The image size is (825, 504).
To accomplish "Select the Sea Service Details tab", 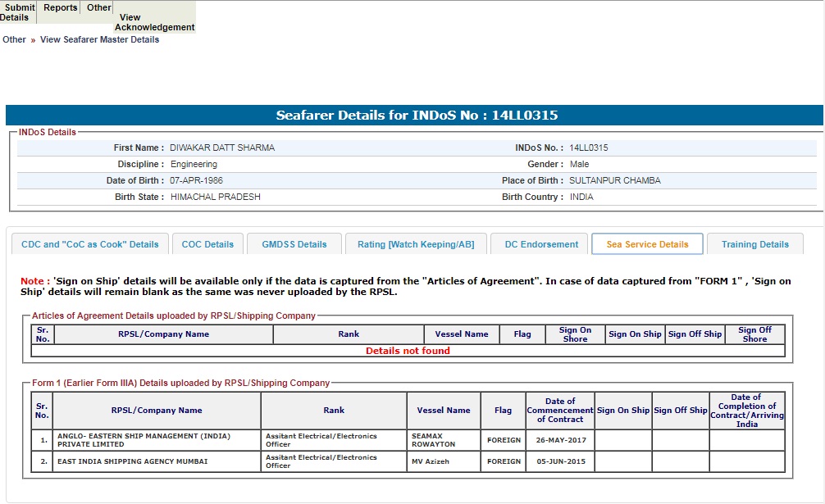I will click(x=647, y=244).
